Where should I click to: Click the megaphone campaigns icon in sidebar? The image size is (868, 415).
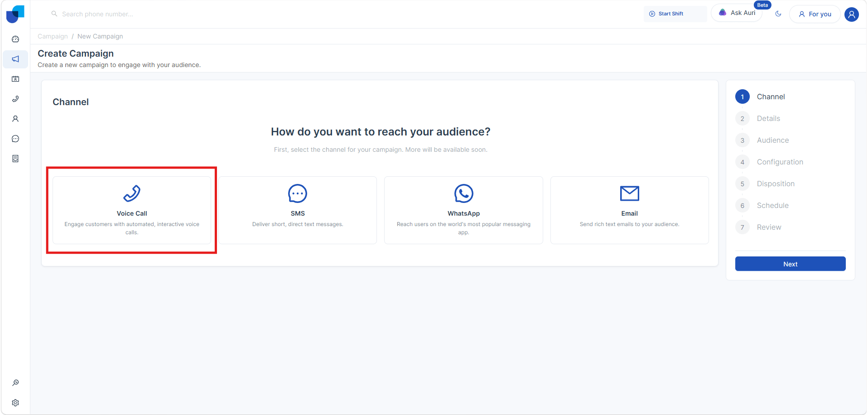tap(15, 59)
